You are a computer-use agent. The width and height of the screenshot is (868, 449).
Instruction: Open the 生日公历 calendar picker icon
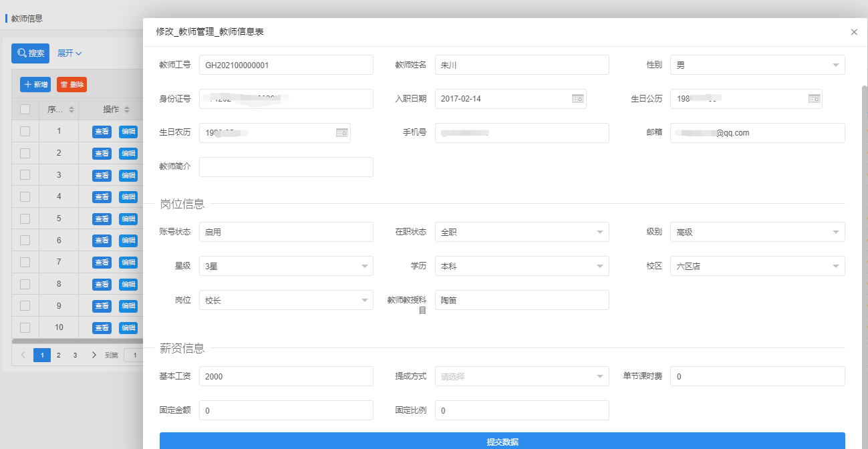(814, 99)
